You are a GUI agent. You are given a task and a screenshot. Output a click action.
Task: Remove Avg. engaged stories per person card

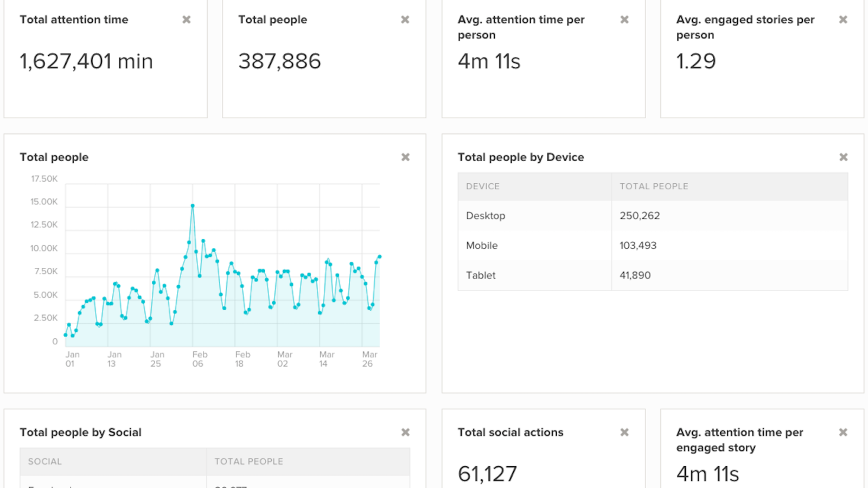coord(843,20)
